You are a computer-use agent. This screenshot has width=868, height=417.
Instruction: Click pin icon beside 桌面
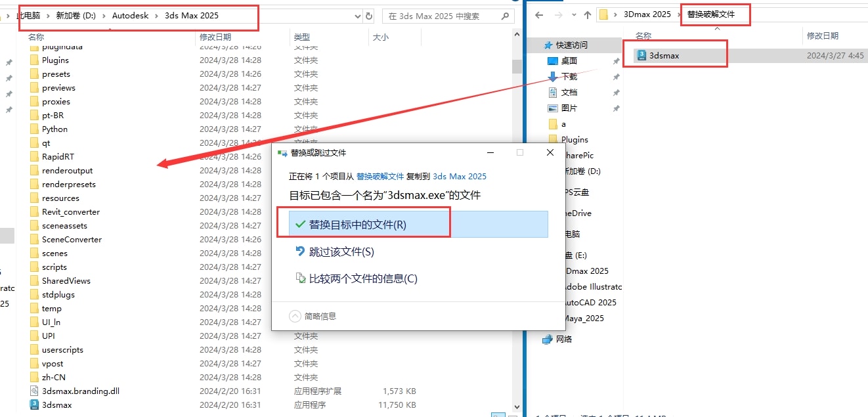[616, 61]
